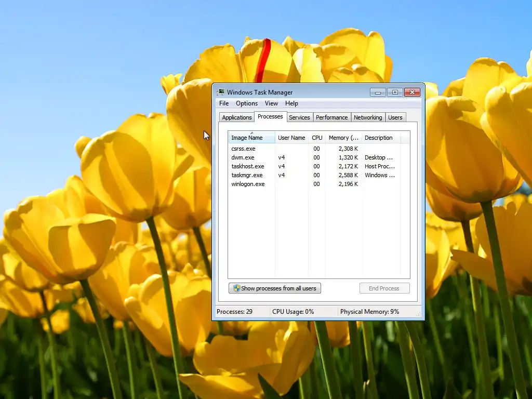
Task: Open the Options menu
Action: point(247,103)
